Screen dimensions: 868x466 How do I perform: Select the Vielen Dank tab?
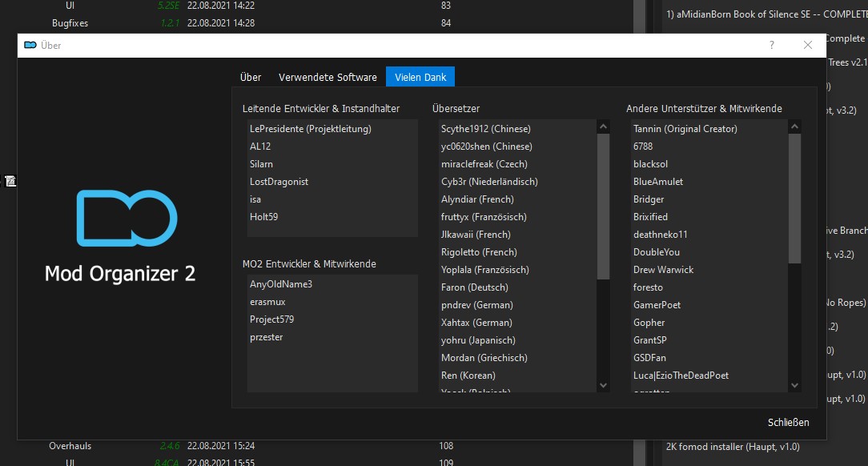tap(420, 77)
